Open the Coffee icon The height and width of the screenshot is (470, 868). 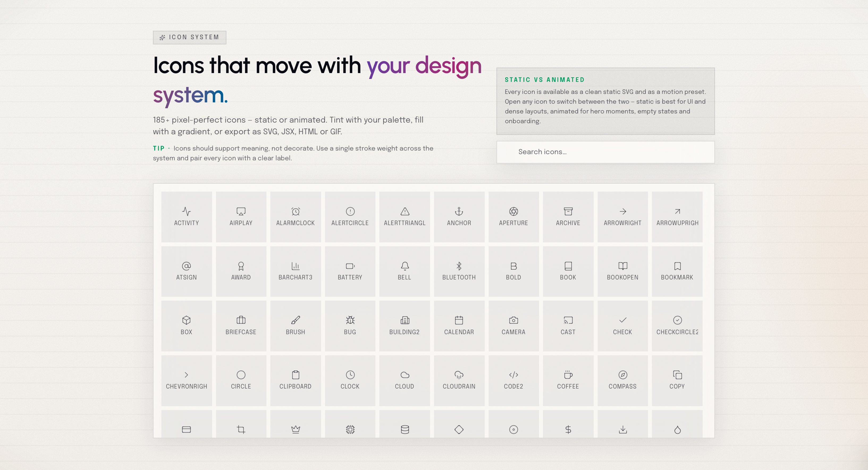point(568,381)
